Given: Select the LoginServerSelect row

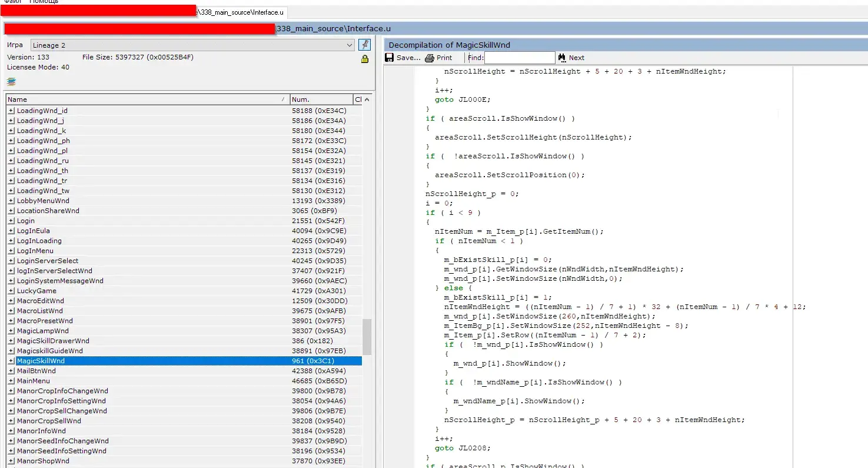Looking at the screenshot, I should point(184,261).
